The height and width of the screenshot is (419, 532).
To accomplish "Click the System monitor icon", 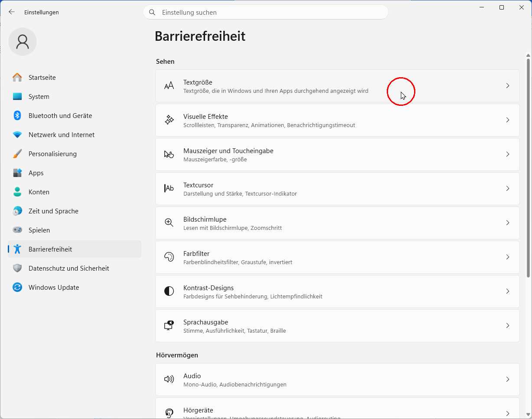I will [17, 97].
